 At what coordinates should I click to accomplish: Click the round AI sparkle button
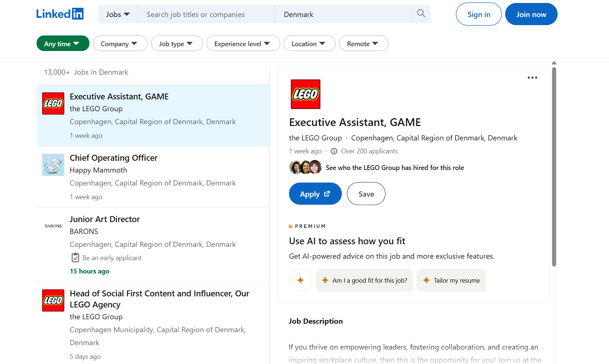click(300, 280)
